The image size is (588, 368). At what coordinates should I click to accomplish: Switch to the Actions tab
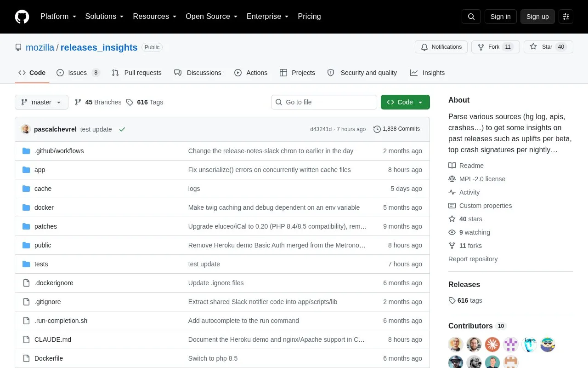coord(251,73)
